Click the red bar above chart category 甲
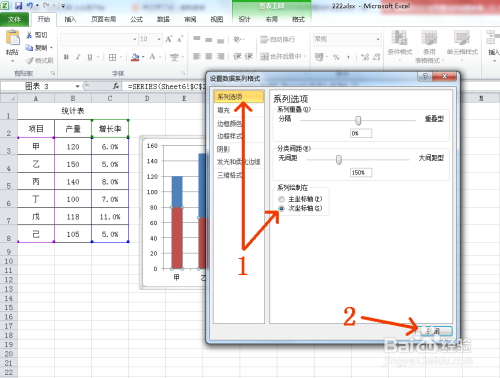 click(177, 238)
